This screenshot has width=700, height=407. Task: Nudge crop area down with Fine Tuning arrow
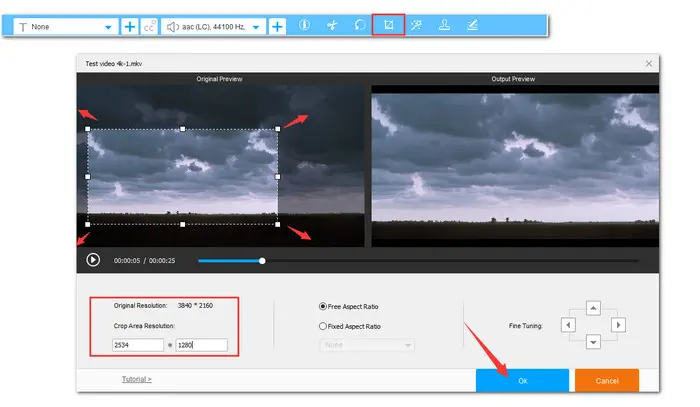[x=593, y=342]
